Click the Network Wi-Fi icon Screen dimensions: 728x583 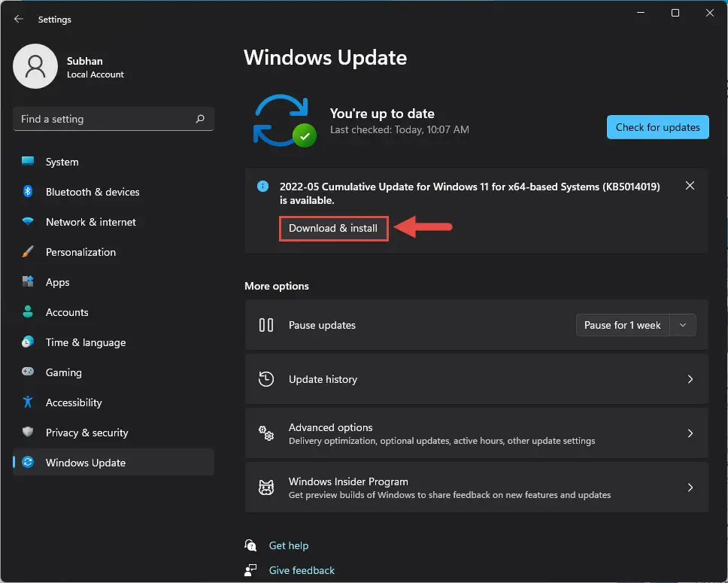[28, 222]
